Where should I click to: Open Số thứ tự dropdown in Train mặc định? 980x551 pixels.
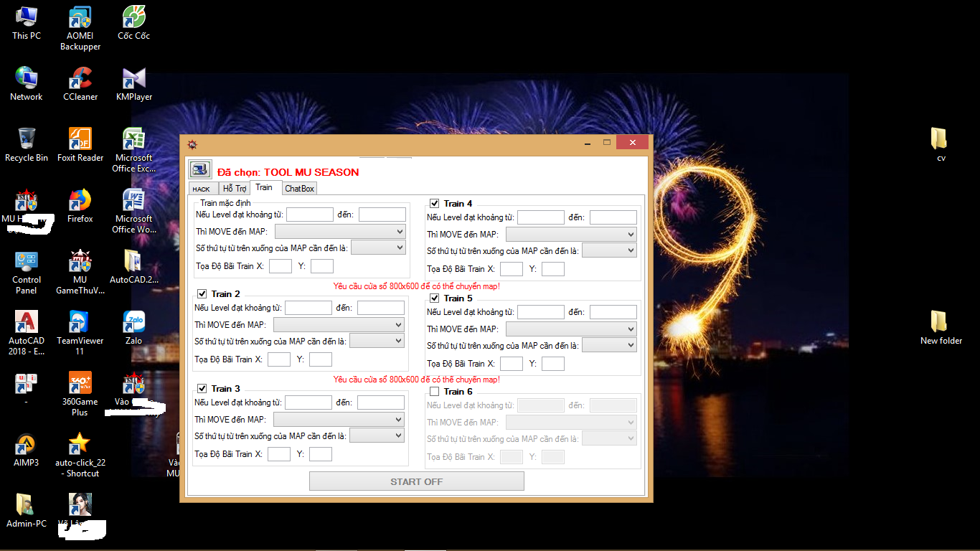point(378,248)
